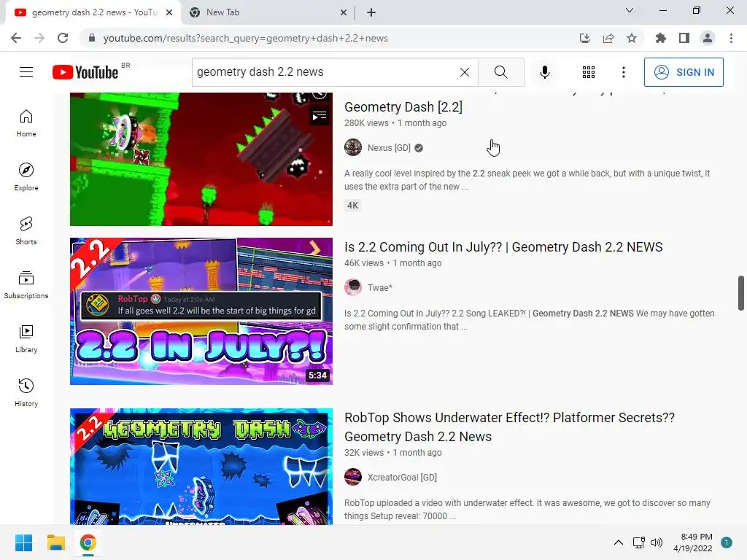This screenshot has height=560, width=747.
Task: View site information lock icon
Action: (92, 38)
